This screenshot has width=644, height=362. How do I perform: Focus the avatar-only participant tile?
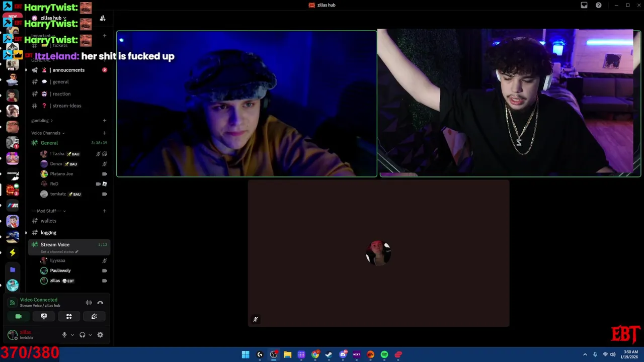[x=378, y=253]
